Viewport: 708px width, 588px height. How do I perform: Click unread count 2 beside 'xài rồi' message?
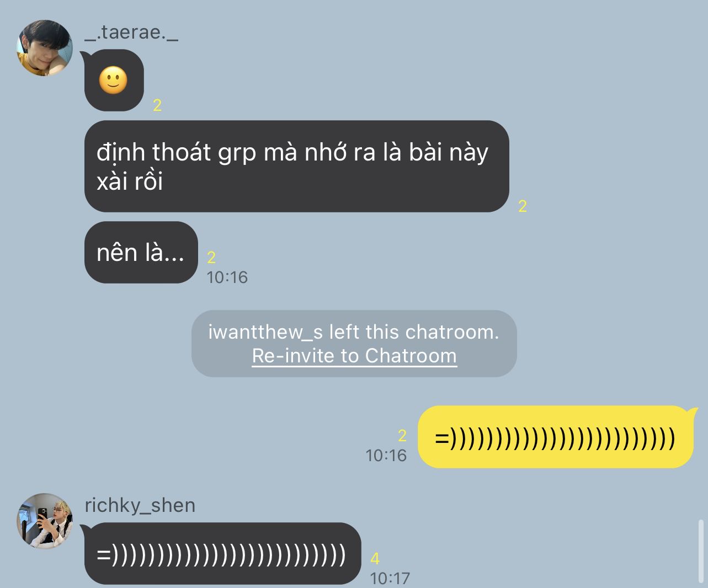tap(523, 206)
